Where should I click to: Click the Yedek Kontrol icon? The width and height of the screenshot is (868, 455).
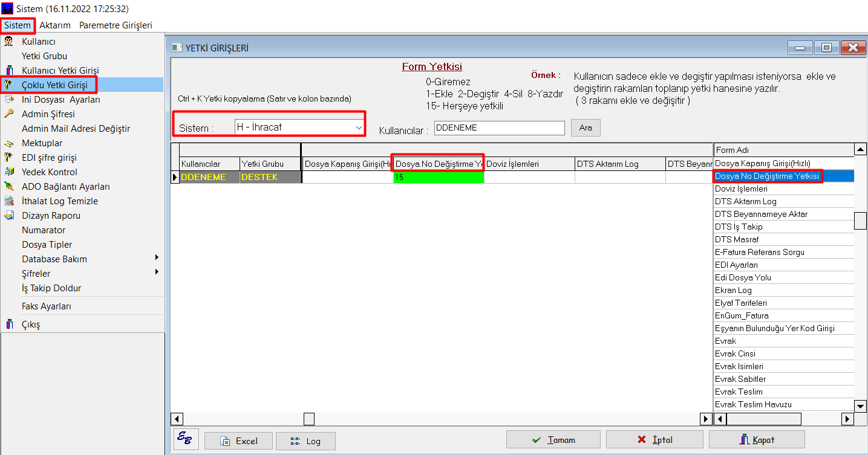pyautogui.click(x=8, y=172)
